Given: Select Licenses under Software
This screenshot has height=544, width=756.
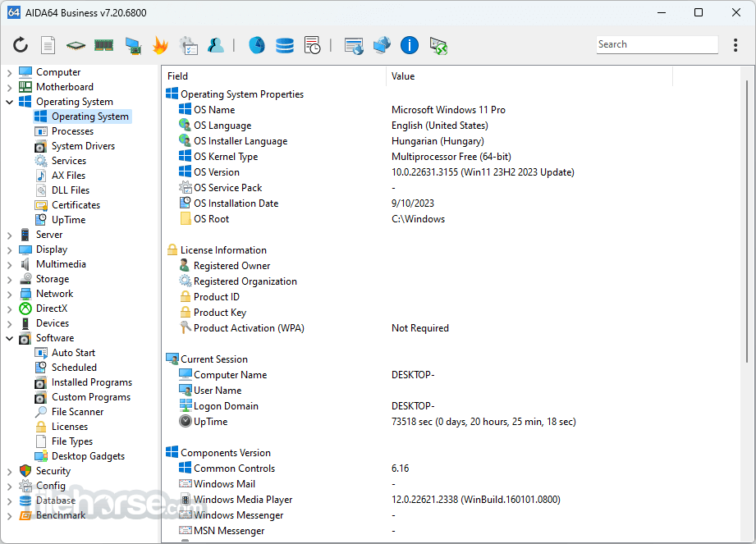Looking at the screenshot, I should [x=70, y=427].
